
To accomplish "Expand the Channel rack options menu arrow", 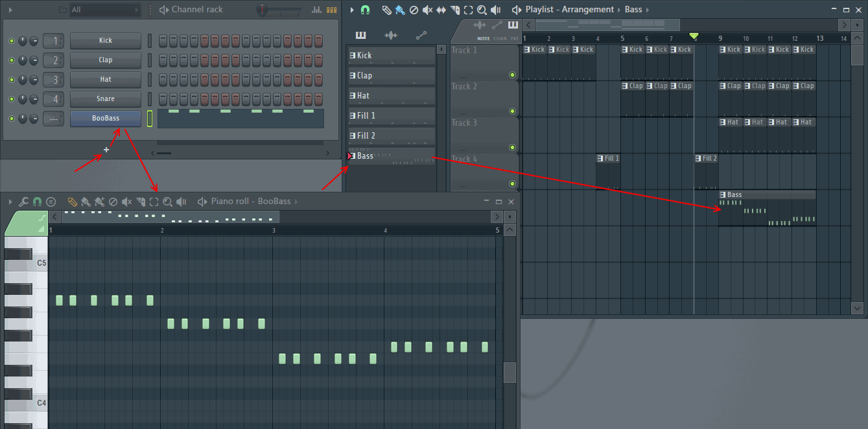I will (11, 10).
